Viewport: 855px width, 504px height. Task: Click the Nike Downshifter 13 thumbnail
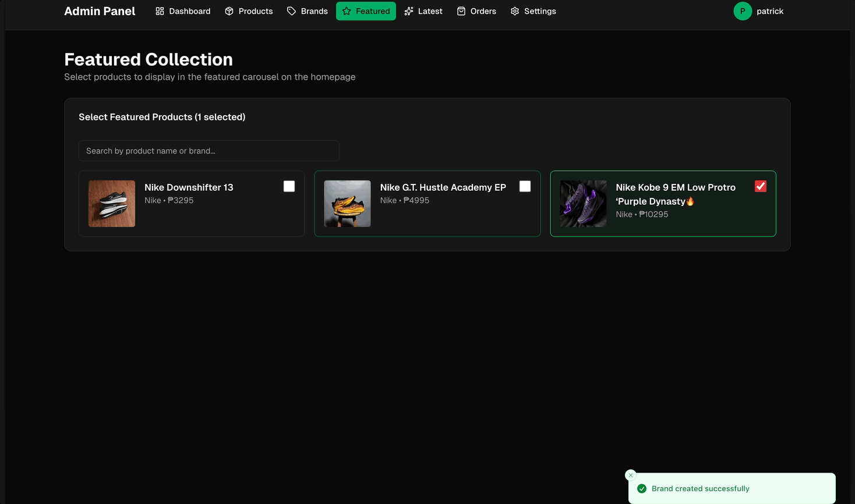pos(112,204)
